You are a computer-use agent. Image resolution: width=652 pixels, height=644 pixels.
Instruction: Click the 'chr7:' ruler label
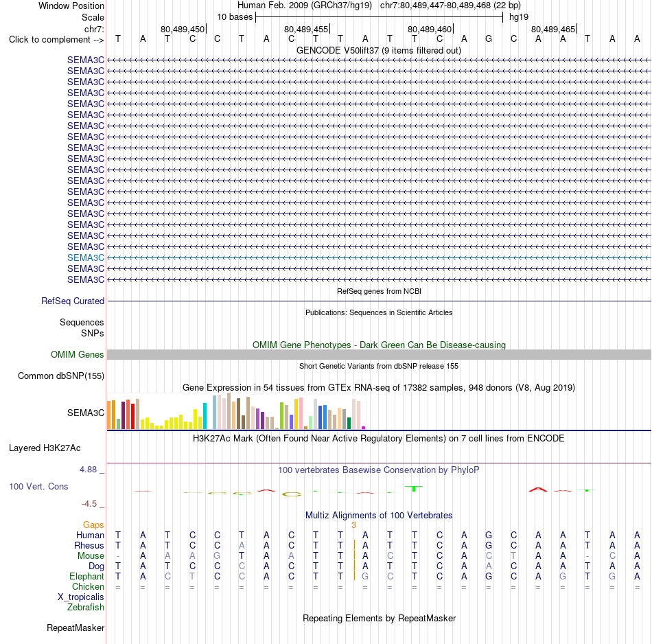point(94,30)
